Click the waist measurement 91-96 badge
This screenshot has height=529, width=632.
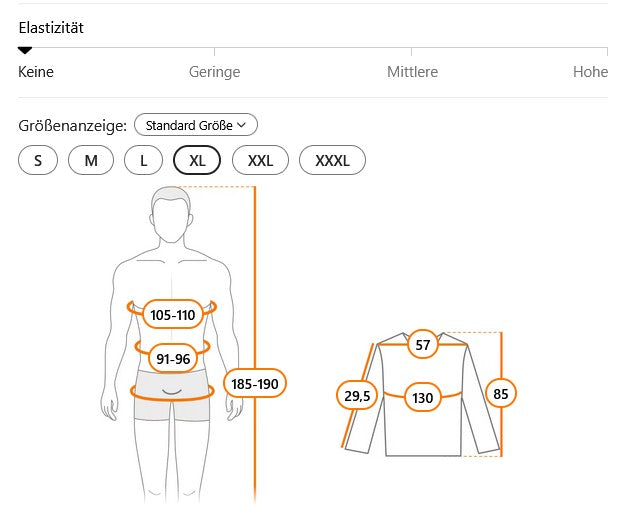173,358
